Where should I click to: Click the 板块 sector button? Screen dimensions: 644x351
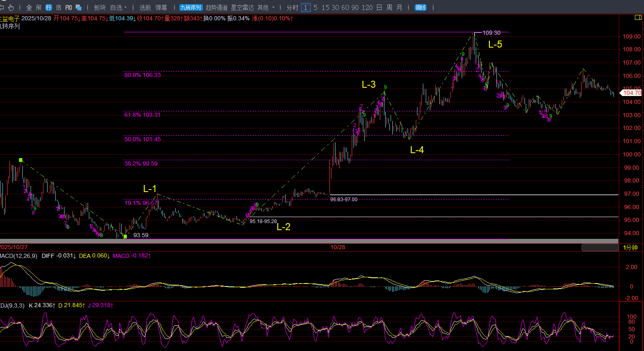[x=100, y=7]
